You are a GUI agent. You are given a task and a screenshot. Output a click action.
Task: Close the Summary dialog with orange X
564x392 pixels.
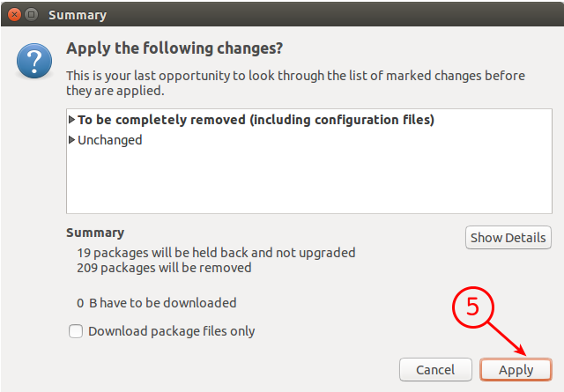coord(14,15)
